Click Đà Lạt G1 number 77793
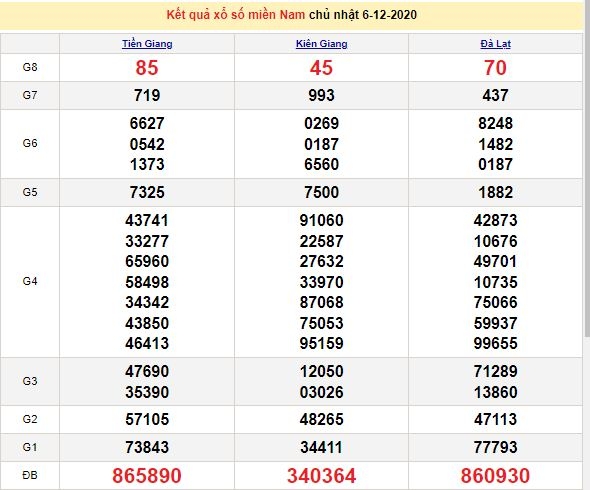This screenshot has width=590, height=490. pos(495,447)
